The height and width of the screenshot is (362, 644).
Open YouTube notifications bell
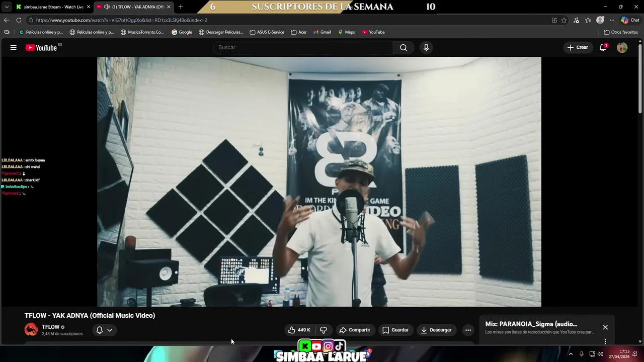(x=603, y=47)
